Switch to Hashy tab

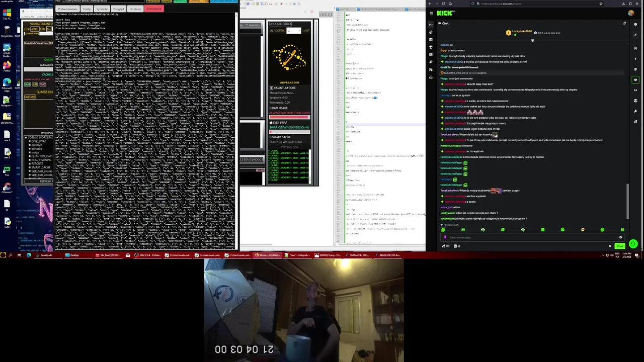click(87, 9)
